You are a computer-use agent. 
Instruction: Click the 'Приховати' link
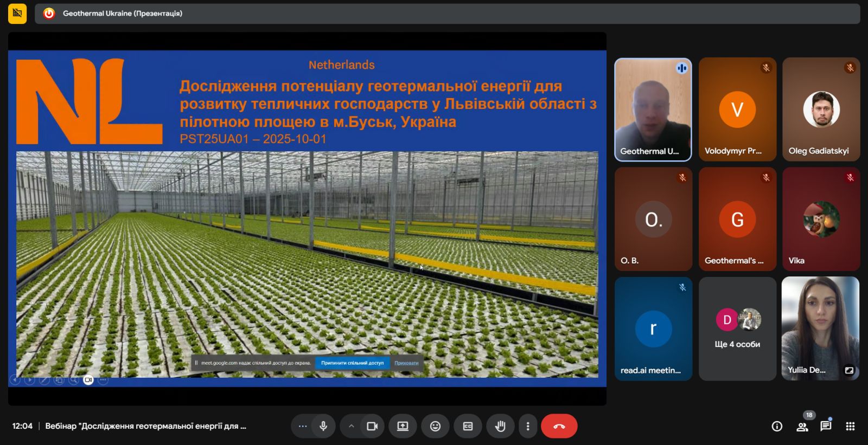click(406, 363)
